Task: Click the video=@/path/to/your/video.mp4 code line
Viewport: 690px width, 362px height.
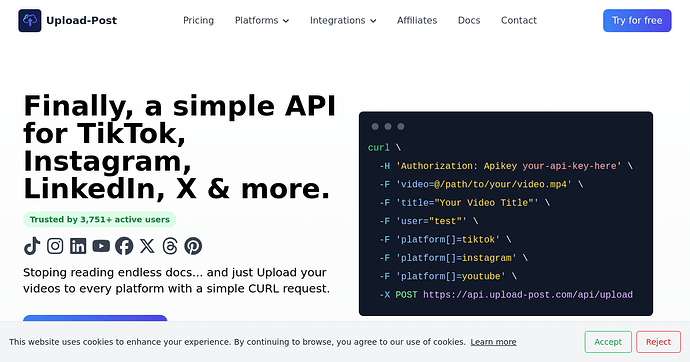Action: 481,184
